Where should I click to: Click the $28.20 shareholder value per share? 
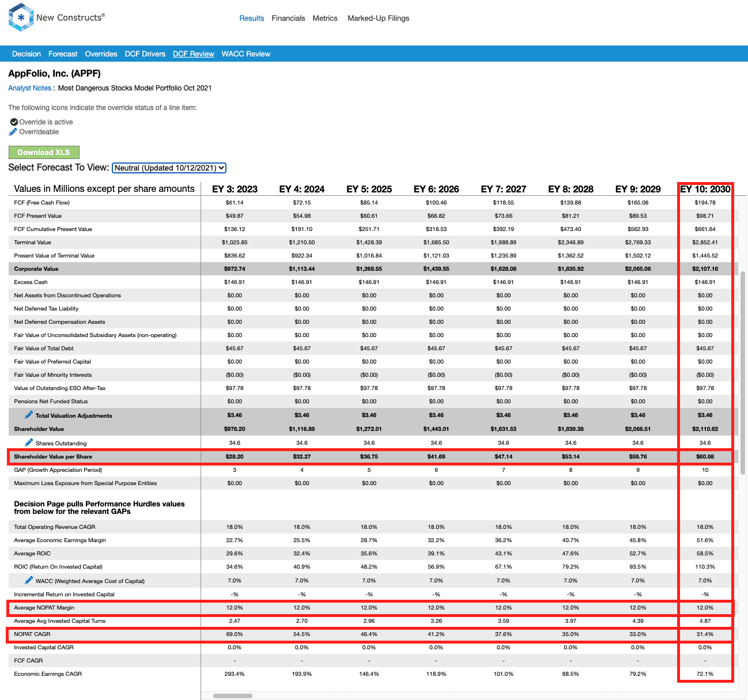tap(235, 457)
